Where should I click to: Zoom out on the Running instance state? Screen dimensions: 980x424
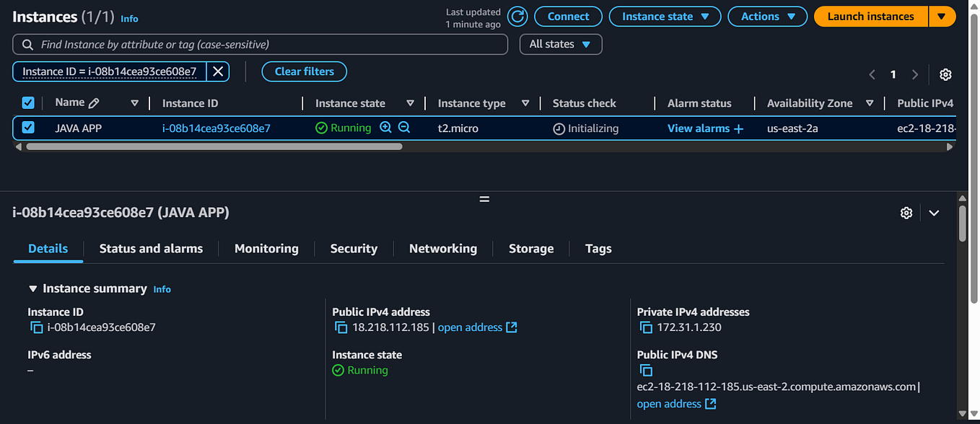403,128
